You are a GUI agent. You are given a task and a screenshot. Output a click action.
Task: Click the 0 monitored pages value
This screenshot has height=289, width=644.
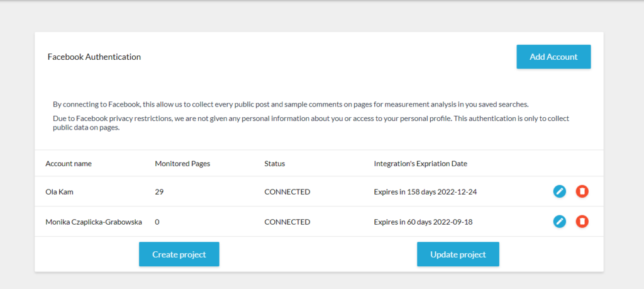click(x=157, y=222)
